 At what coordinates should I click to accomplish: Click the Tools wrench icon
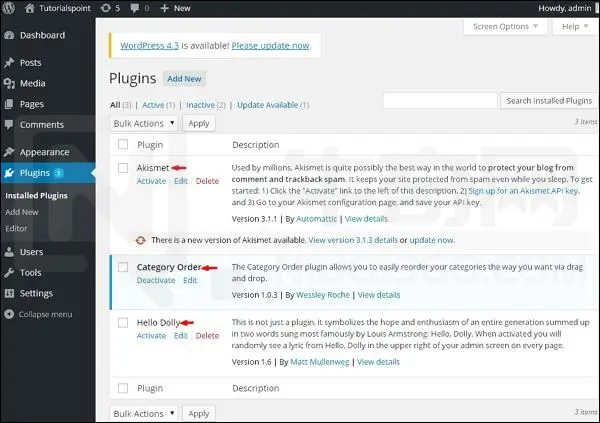tap(9, 273)
